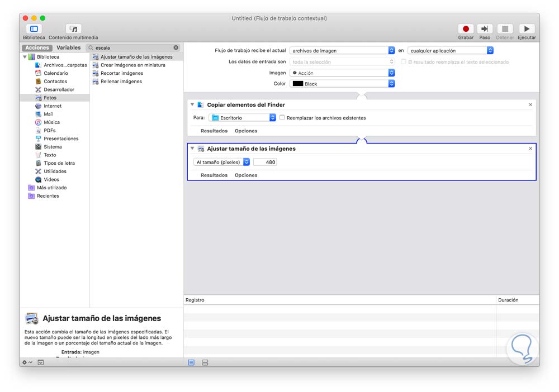Select the Texto category
This screenshot has height=392, width=559.
pos(46,155)
